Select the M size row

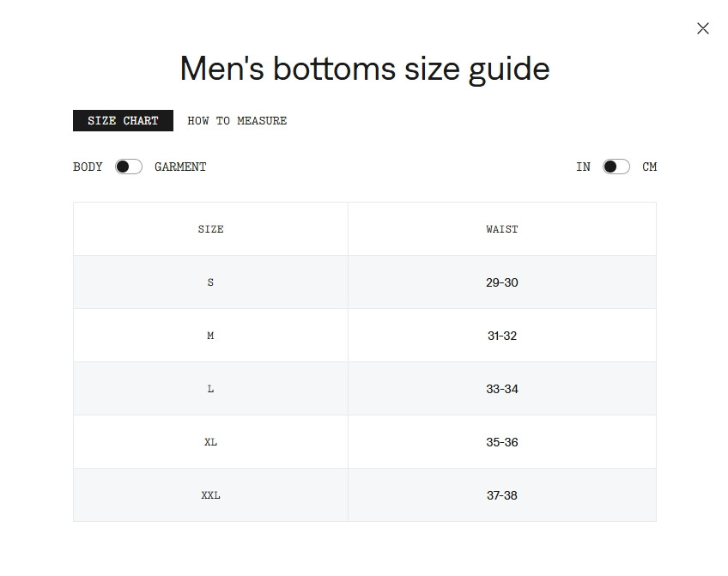365,336
